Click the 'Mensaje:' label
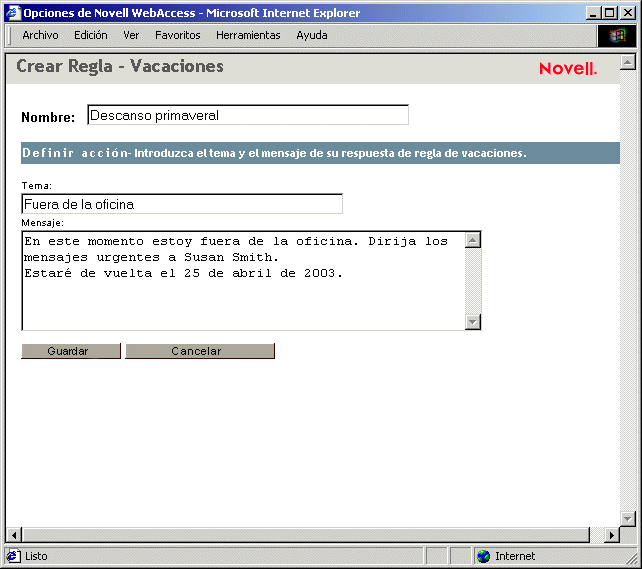The width and height of the screenshot is (642, 569). [43, 223]
